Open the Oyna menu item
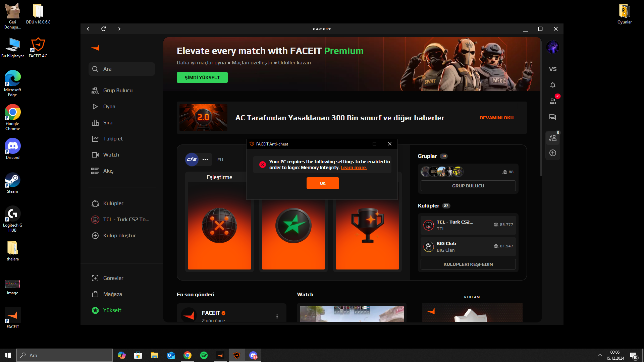644x362 pixels. coord(109,107)
